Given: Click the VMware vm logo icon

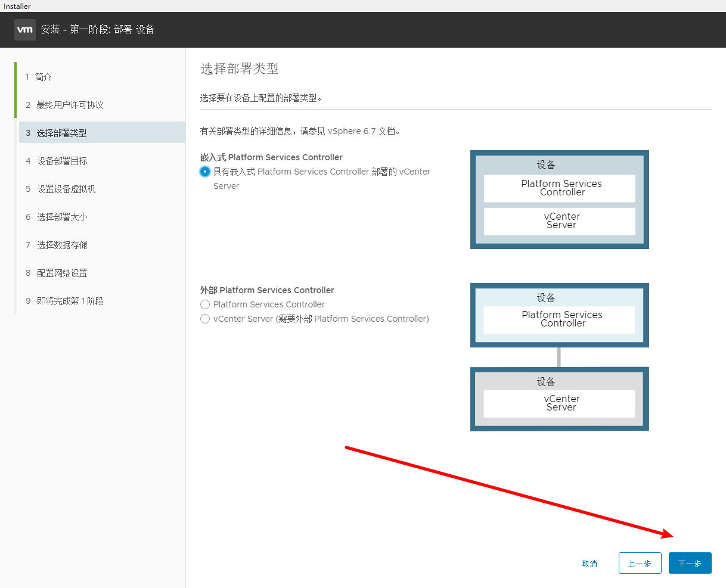Looking at the screenshot, I should tap(25, 30).
